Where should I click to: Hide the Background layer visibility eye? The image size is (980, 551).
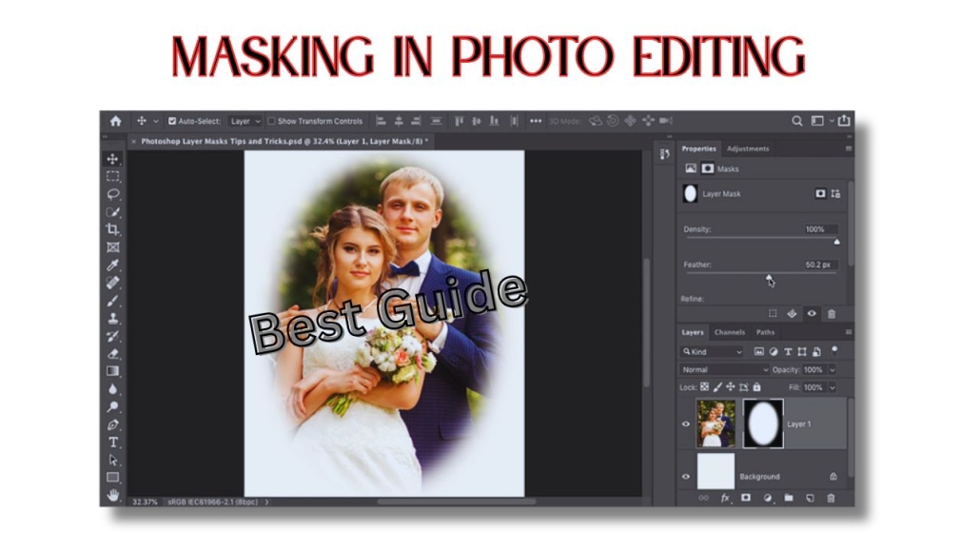tap(686, 476)
